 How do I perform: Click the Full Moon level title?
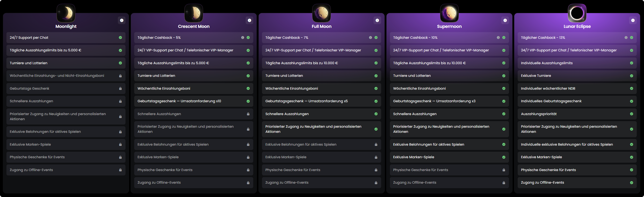click(322, 26)
